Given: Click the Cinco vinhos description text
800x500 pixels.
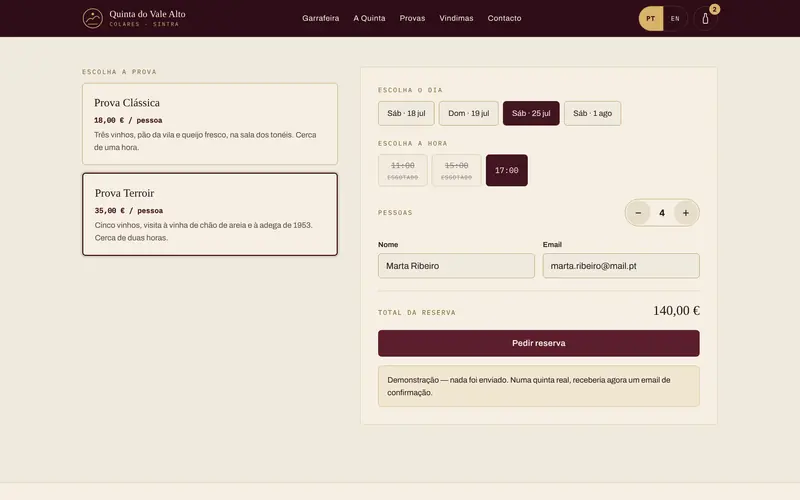Looking at the screenshot, I should [x=204, y=231].
